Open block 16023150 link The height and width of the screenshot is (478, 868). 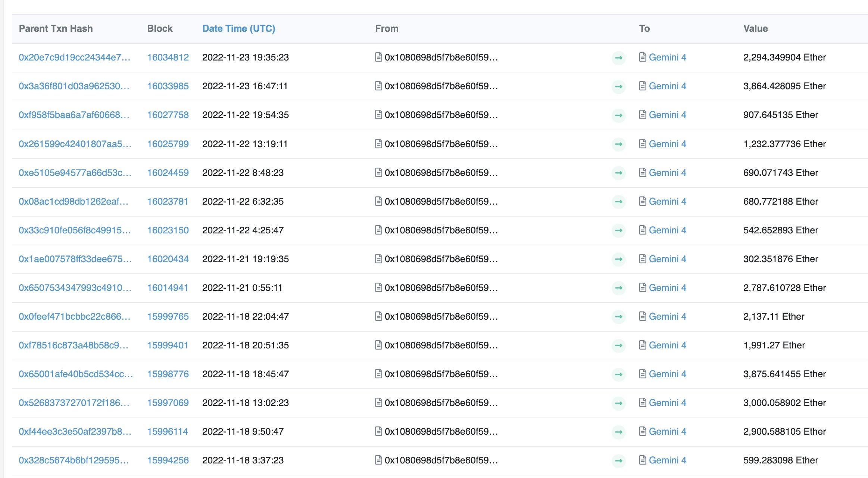pyautogui.click(x=168, y=230)
